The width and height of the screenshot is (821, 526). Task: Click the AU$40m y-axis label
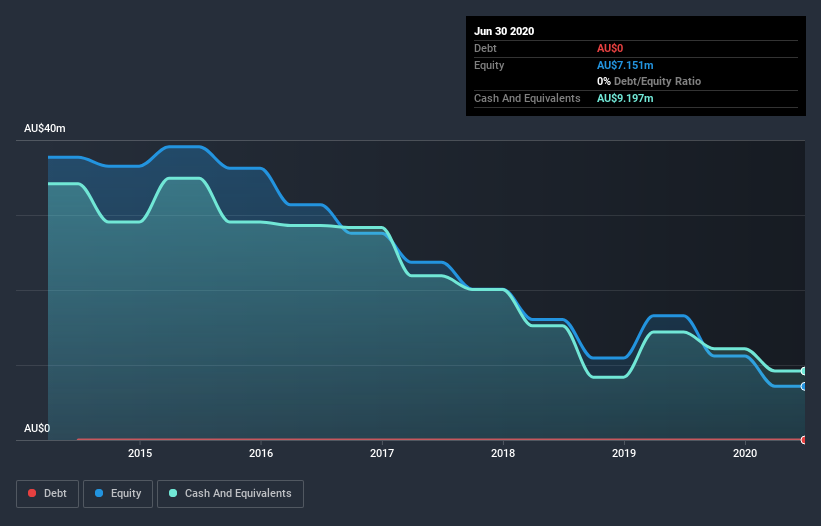click(x=45, y=128)
